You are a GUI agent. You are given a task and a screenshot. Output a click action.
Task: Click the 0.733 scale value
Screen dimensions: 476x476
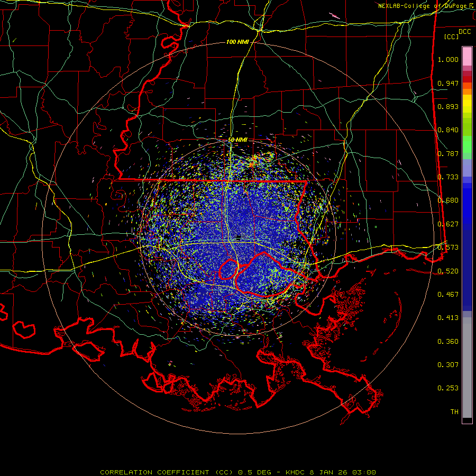click(448, 177)
